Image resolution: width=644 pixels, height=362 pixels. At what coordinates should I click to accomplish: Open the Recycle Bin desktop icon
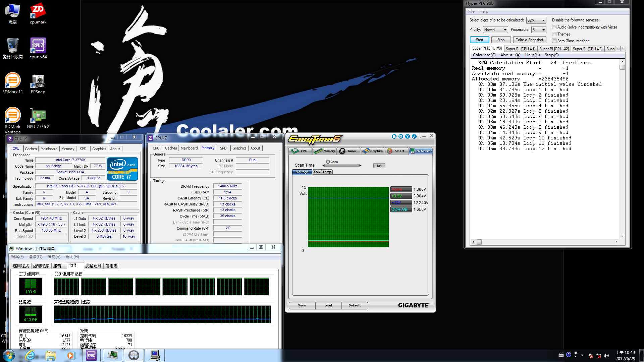(x=12, y=48)
